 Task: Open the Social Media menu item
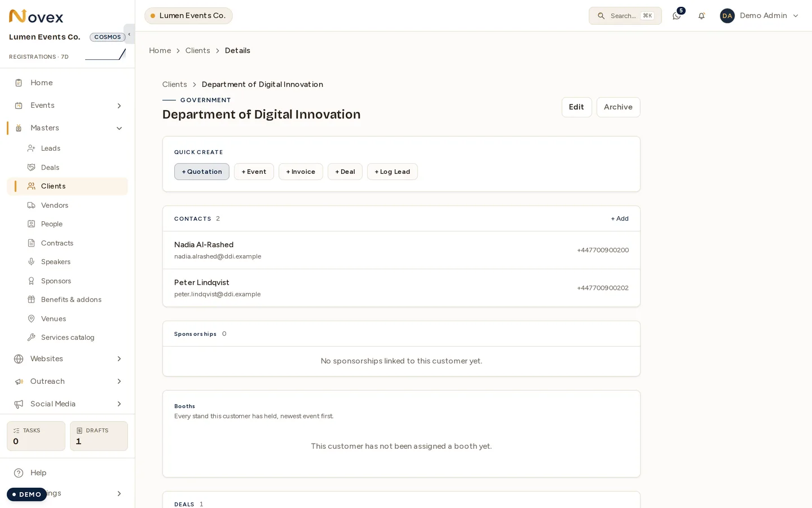point(67,404)
